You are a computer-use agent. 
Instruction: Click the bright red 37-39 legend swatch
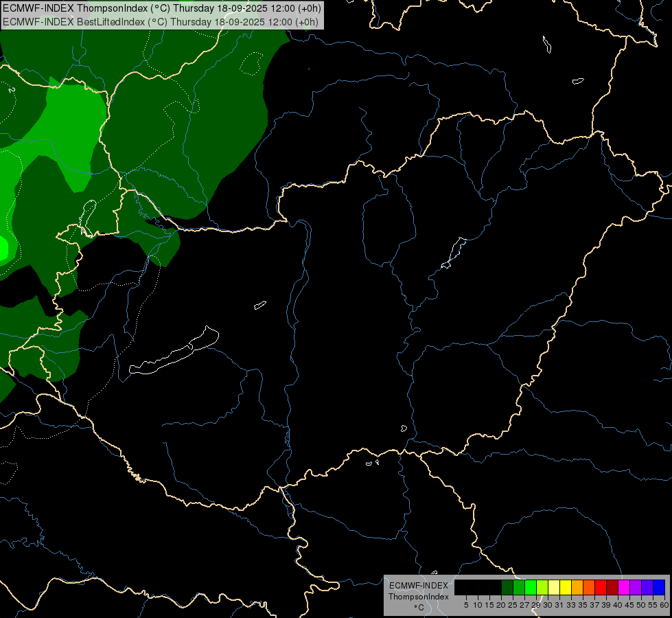point(601,587)
